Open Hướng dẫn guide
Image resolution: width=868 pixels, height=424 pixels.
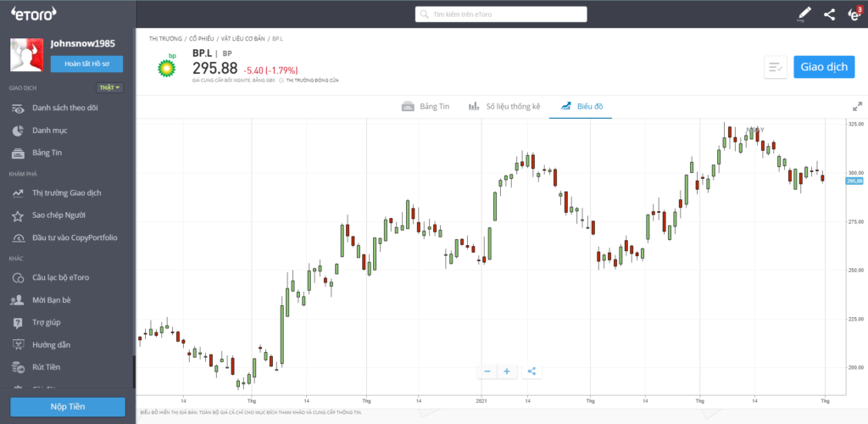click(x=52, y=345)
